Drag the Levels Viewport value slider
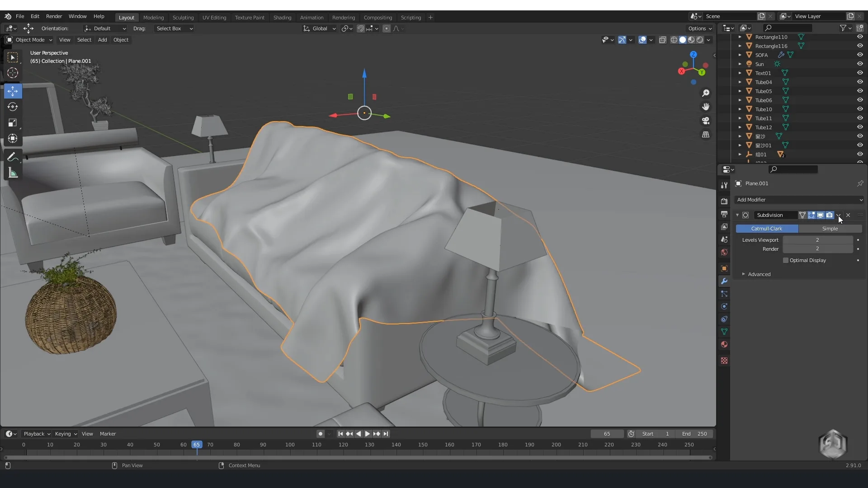This screenshot has height=488, width=868. [817, 239]
